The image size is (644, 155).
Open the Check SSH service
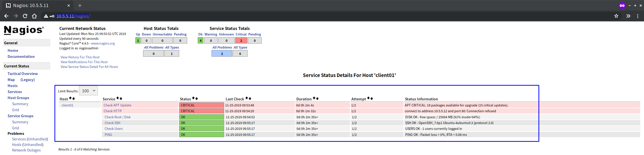point(112,123)
